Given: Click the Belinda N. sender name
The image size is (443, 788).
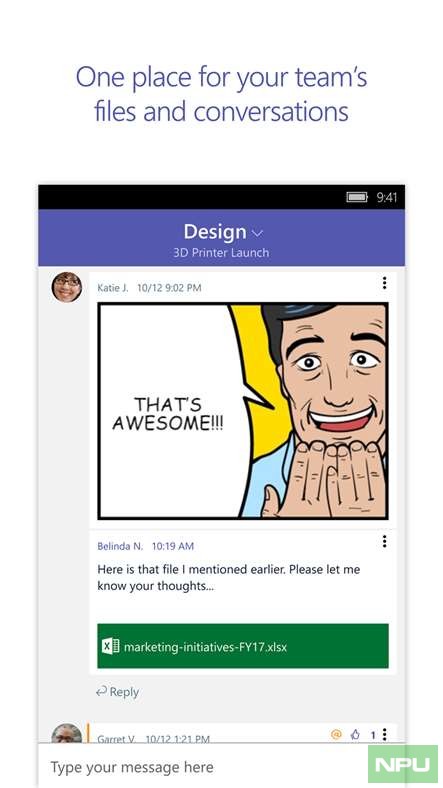Looking at the screenshot, I should click(x=120, y=546).
